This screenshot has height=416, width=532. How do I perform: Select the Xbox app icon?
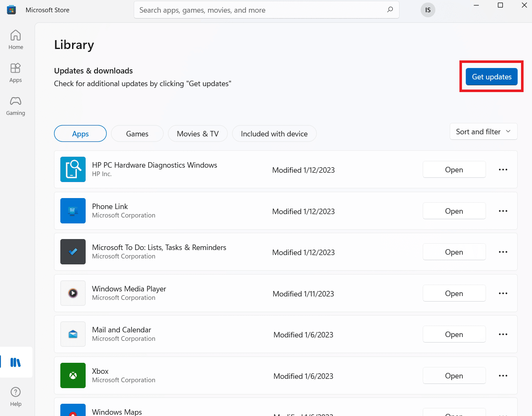(73, 375)
